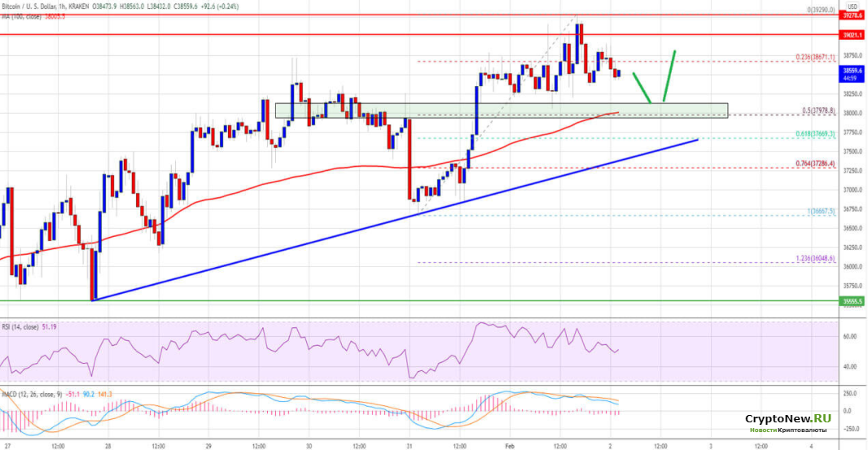Click date 4 on the time axis
Screen dimensions: 868x450
811,446
